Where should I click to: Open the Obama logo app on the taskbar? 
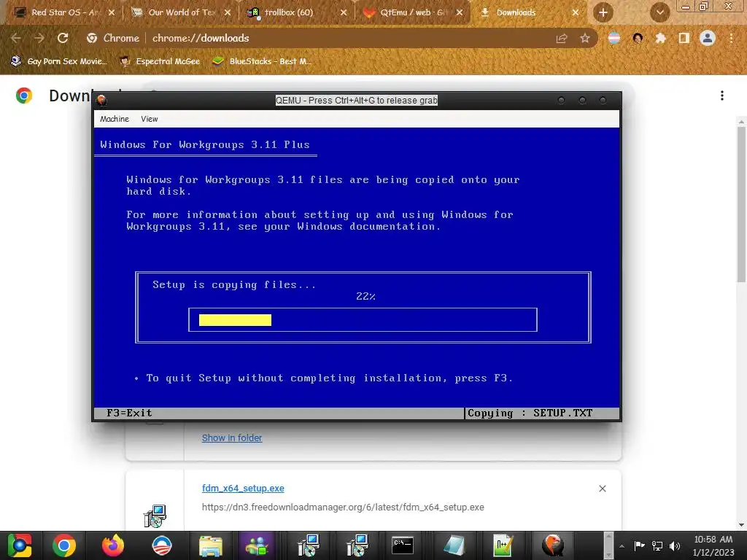point(161,545)
